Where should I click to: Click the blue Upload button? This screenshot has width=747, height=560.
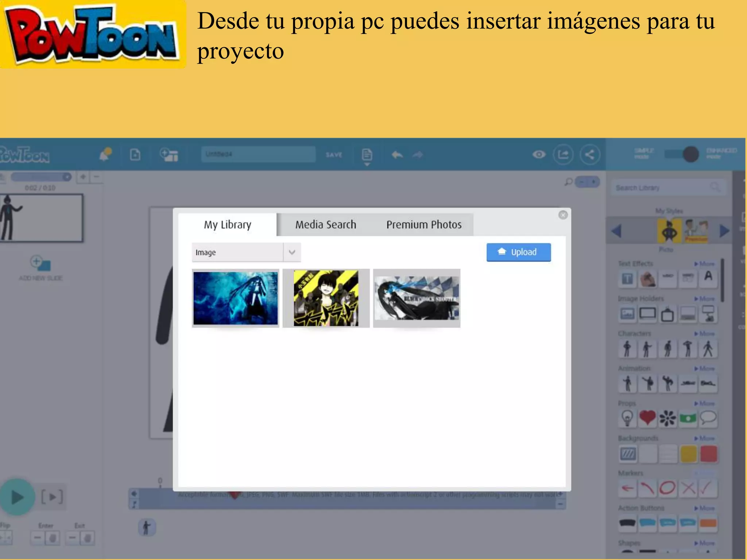(519, 252)
